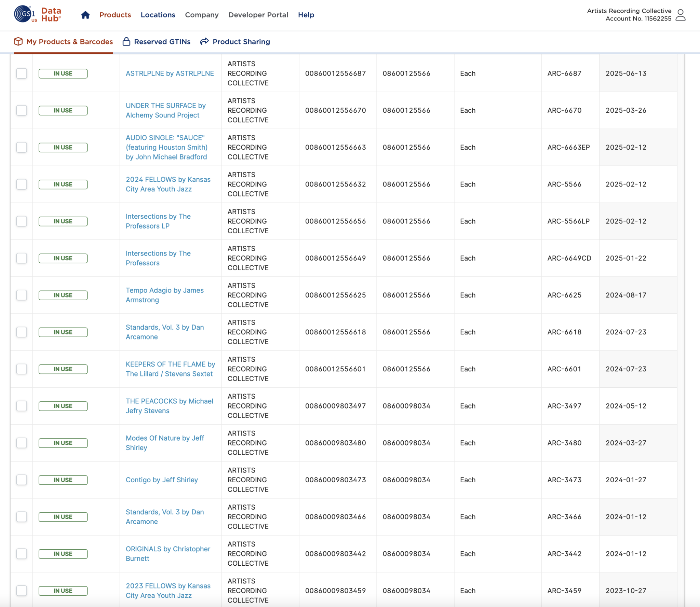
Task: Click GTIN 00860012556632 cell
Action: [x=335, y=184]
